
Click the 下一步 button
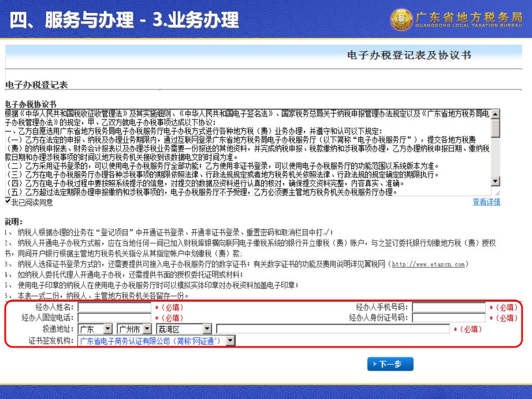(390, 364)
